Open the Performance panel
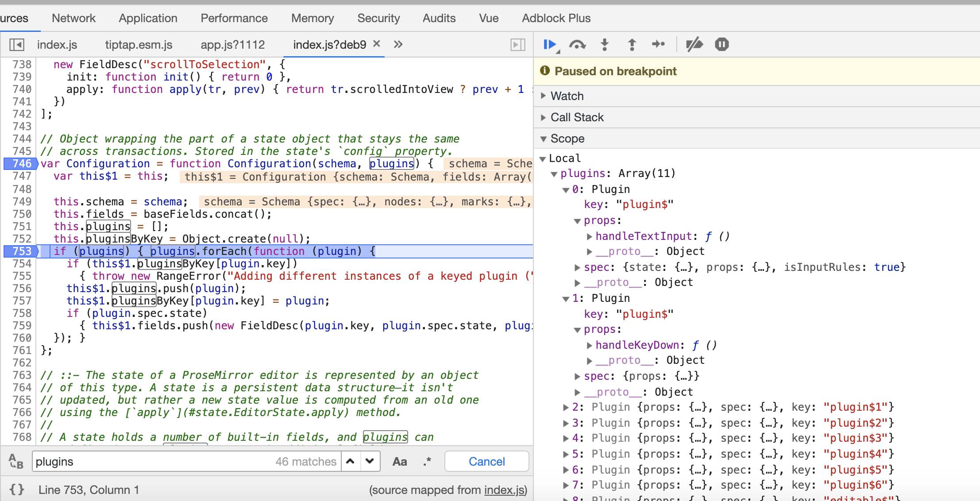The width and height of the screenshot is (980, 501). [234, 18]
